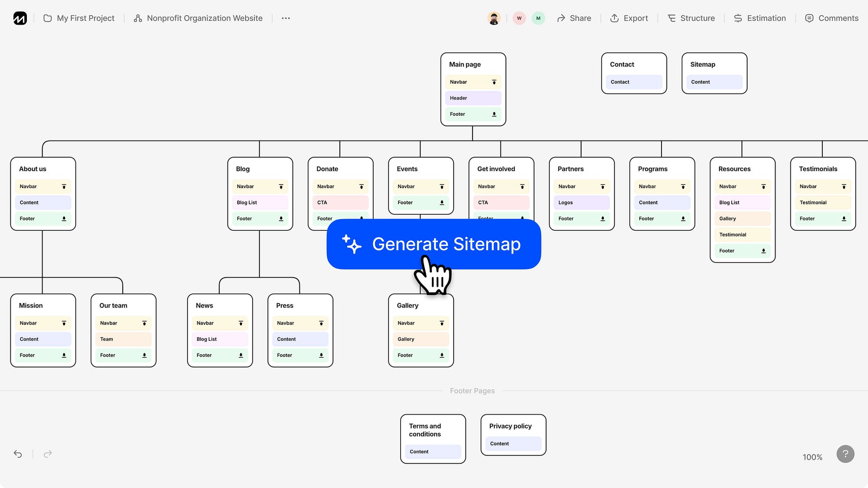Open the Structure view

pyautogui.click(x=691, y=18)
